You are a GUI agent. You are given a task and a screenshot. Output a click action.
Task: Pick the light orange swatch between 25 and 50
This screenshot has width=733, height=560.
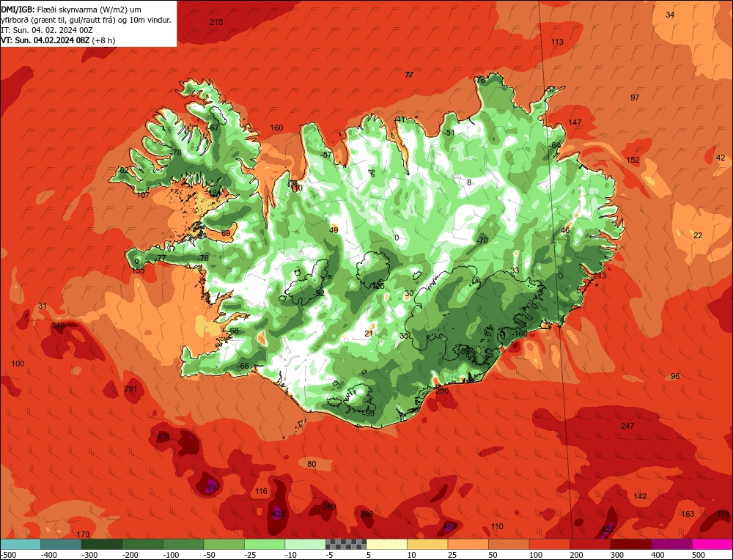tap(468, 544)
